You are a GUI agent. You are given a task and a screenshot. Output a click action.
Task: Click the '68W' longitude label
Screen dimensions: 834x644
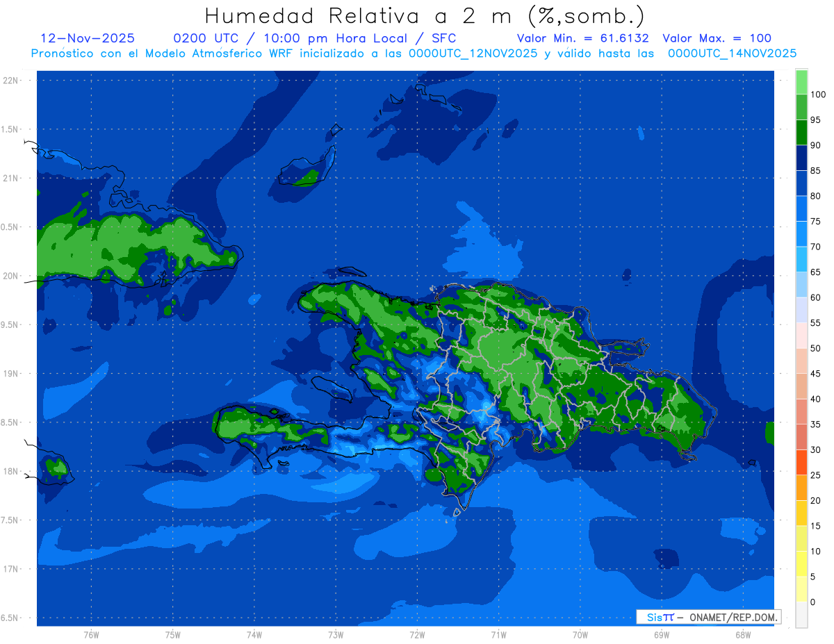click(x=743, y=635)
